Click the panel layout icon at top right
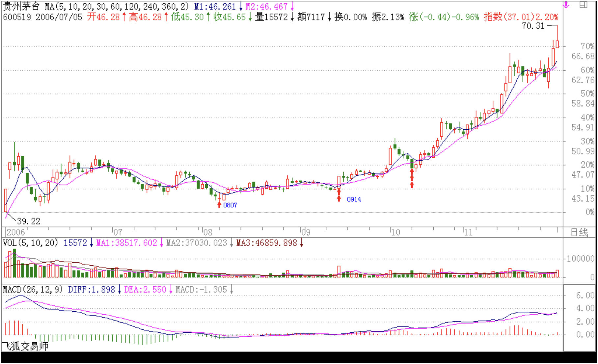The image size is (598, 364). coord(583,5)
